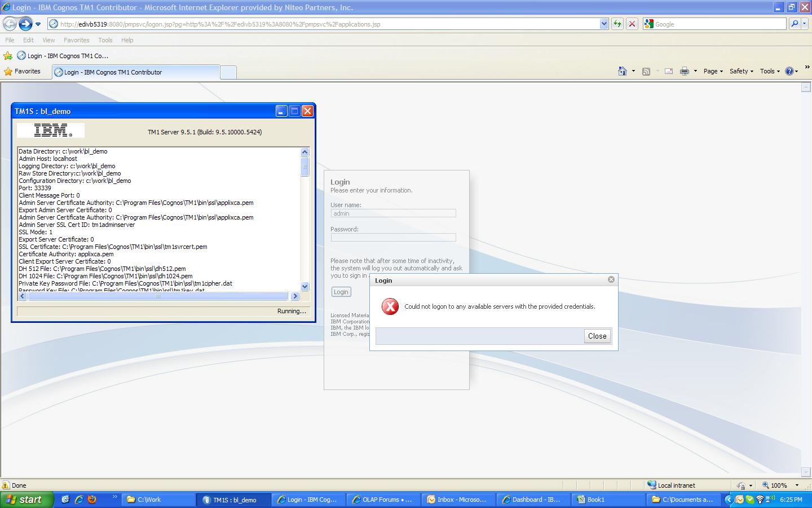Click the blue Help question mark icon
The image size is (812, 508).
789,71
